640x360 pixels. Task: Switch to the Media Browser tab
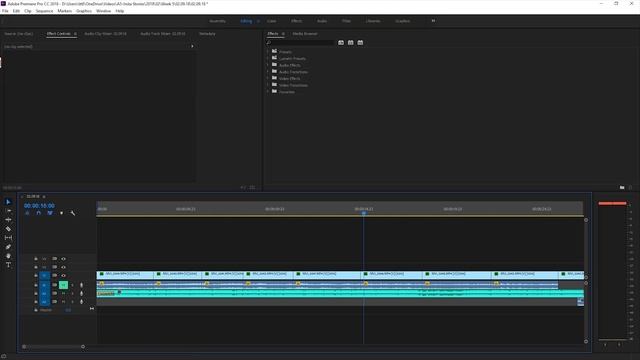[305, 34]
